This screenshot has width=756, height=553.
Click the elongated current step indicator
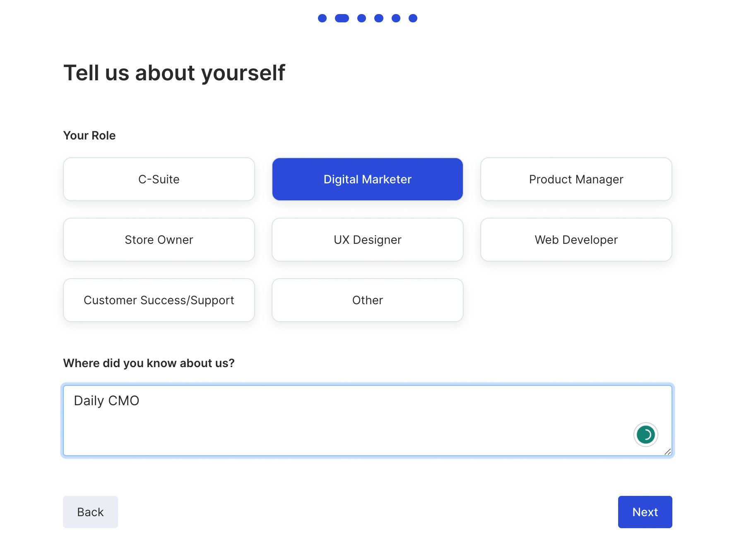click(342, 18)
